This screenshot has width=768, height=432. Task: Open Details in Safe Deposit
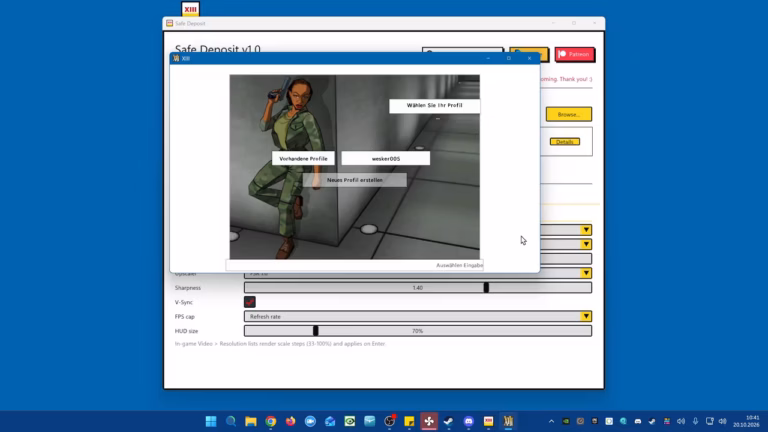tap(565, 142)
